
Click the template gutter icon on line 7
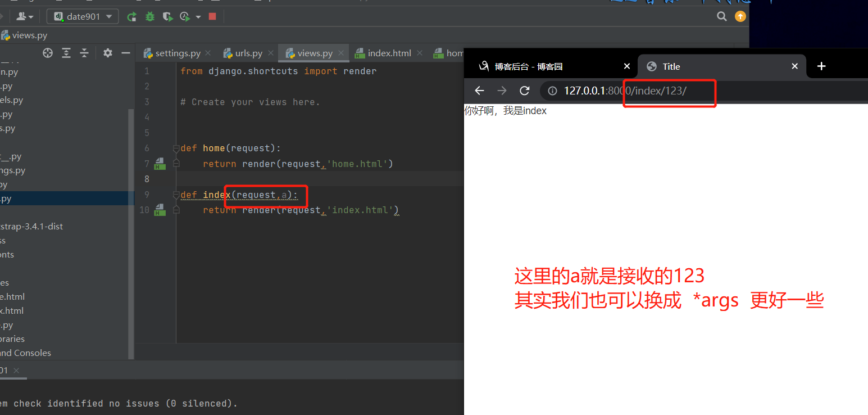[x=160, y=164]
